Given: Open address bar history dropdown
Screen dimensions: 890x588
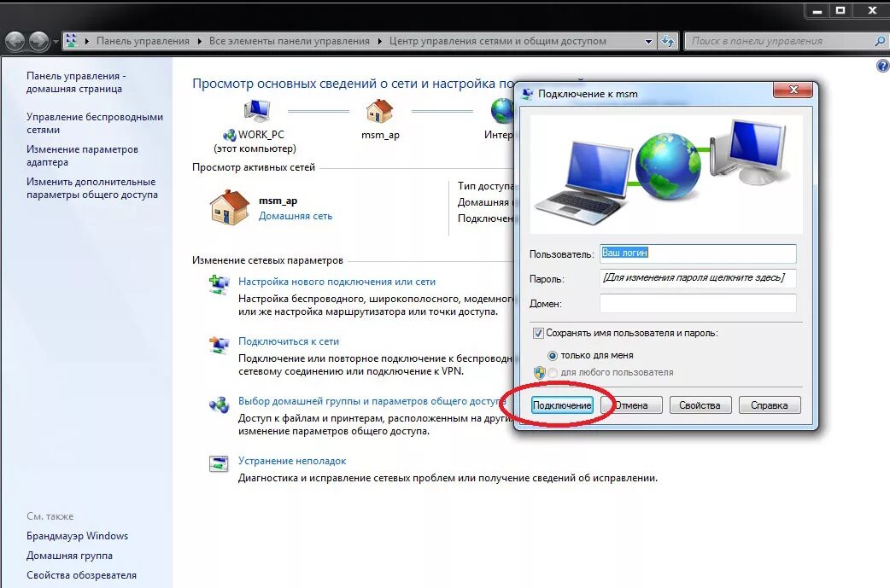Looking at the screenshot, I should point(648,41).
